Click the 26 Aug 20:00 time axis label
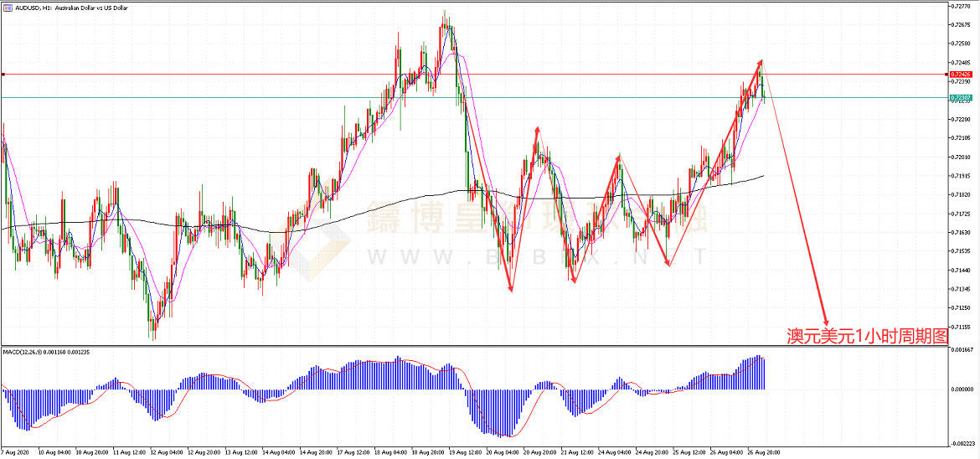 764,452
